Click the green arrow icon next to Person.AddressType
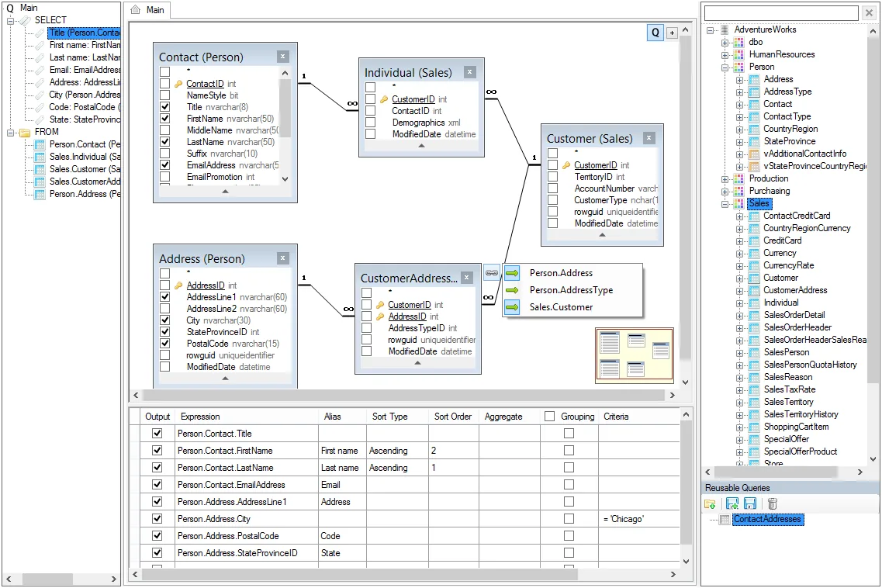Screen dimensions: 882x588 click(512, 290)
